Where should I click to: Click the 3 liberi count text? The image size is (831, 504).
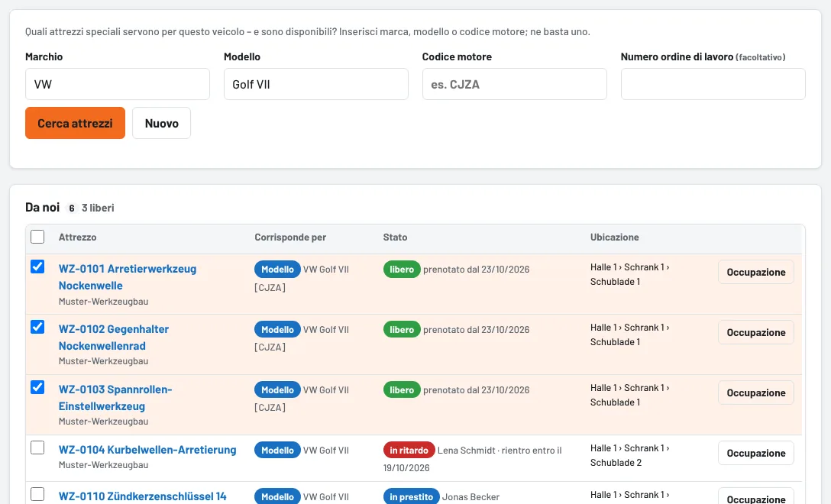pyautogui.click(x=98, y=208)
